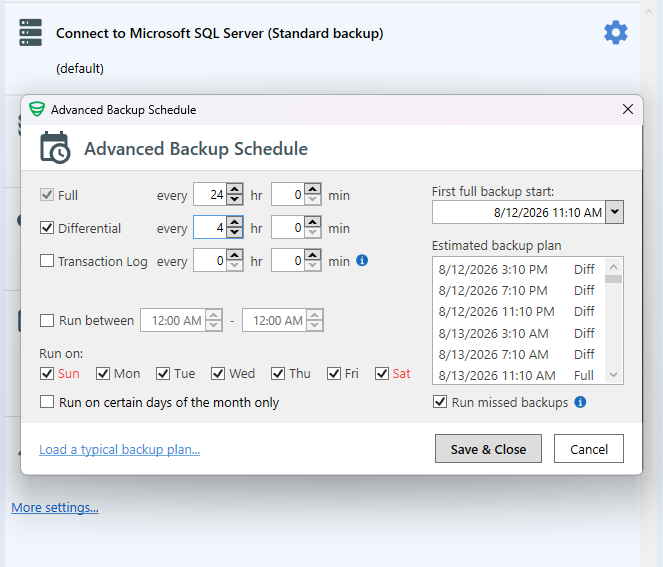Click the Run between end time field
663x567 pixels.
(x=275, y=320)
